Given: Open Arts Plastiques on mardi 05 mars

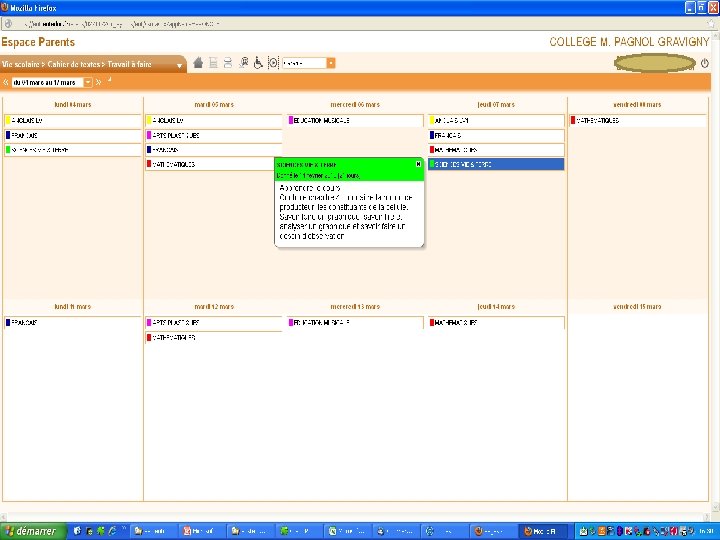Looking at the screenshot, I should pyautogui.click(x=214, y=135).
